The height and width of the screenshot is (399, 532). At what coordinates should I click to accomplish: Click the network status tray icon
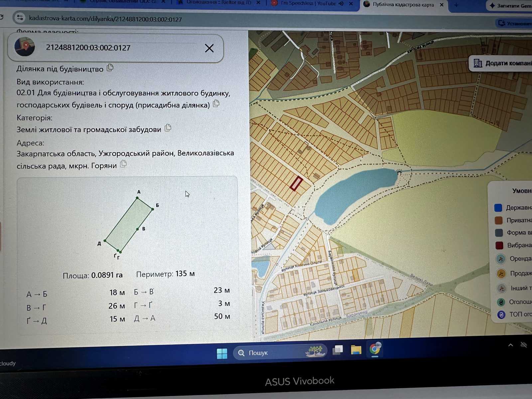point(524,345)
